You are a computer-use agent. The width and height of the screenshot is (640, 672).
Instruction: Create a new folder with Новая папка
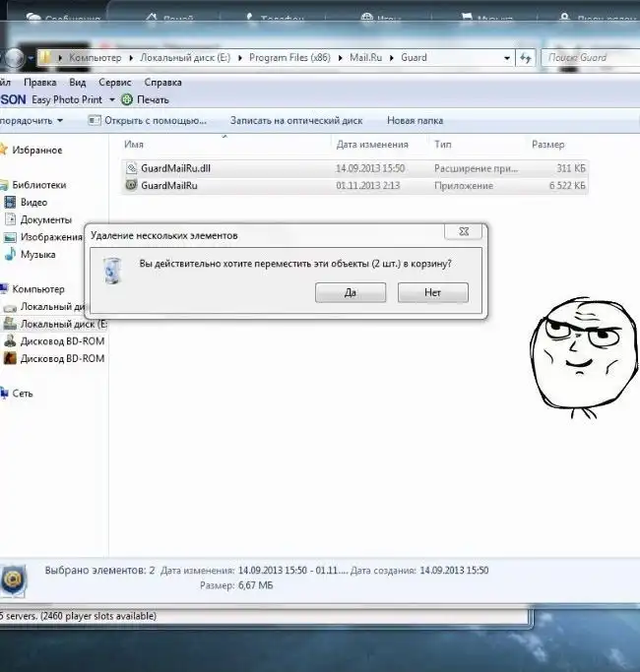[415, 121]
